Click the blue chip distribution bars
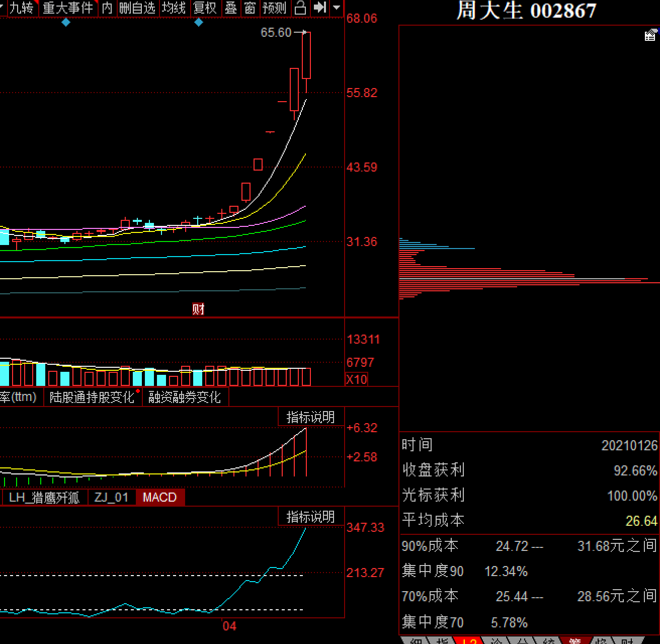660x644 pixels. coord(437,244)
